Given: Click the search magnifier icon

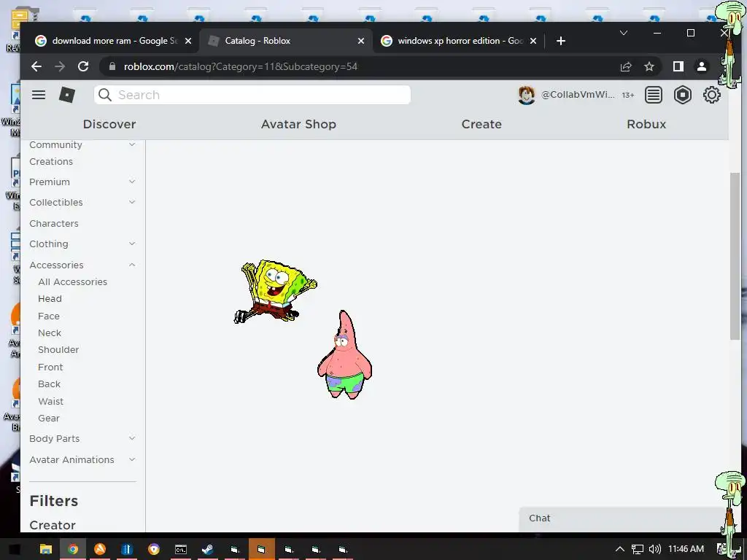Looking at the screenshot, I should (x=105, y=95).
